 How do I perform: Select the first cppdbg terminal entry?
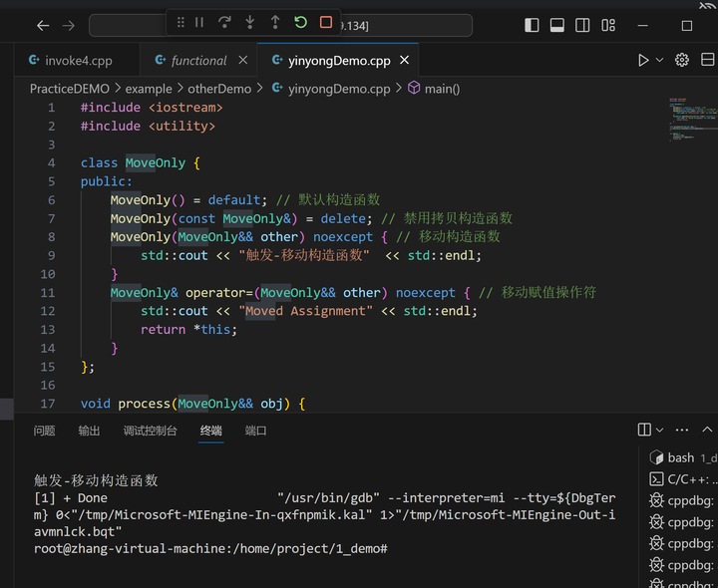click(682, 500)
